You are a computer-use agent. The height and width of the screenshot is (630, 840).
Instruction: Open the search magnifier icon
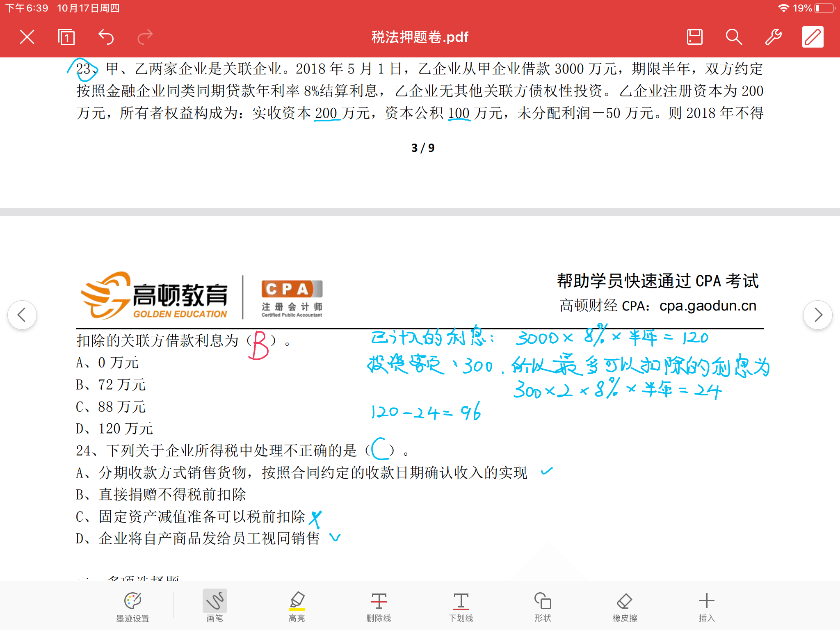click(x=734, y=37)
